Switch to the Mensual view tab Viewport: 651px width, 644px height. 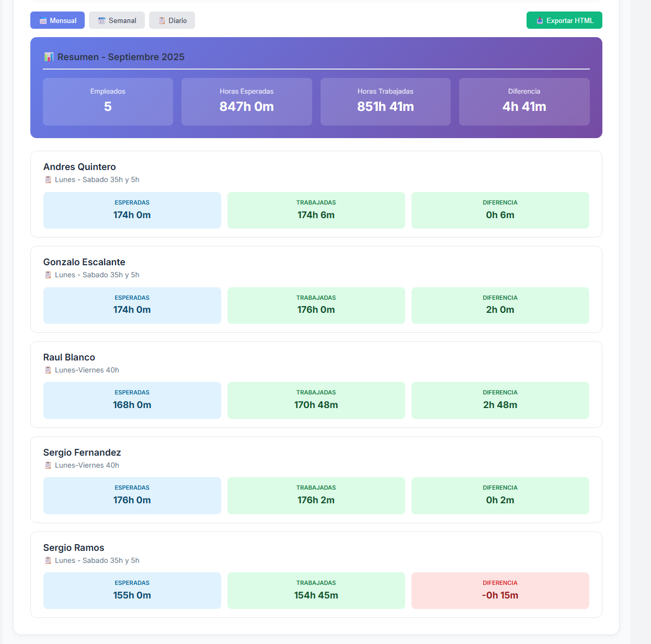click(58, 20)
